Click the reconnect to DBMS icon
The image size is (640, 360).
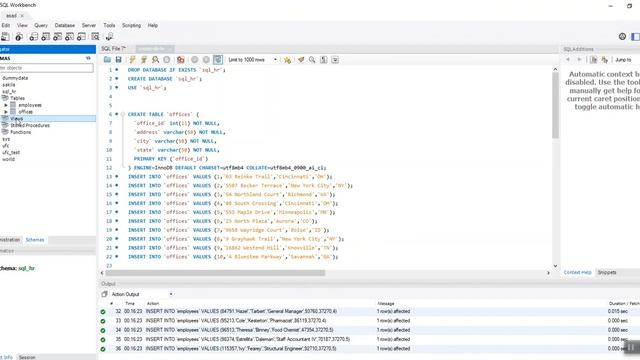(109, 37)
